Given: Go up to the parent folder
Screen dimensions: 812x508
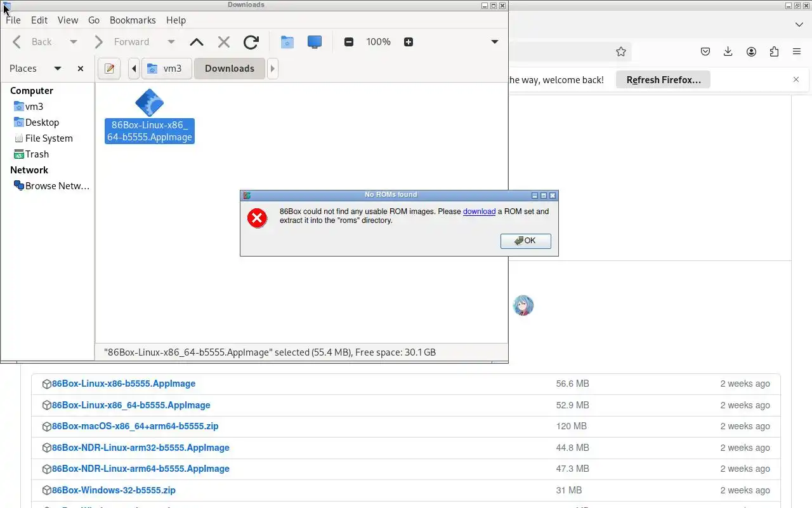Looking at the screenshot, I should (x=197, y=42).
